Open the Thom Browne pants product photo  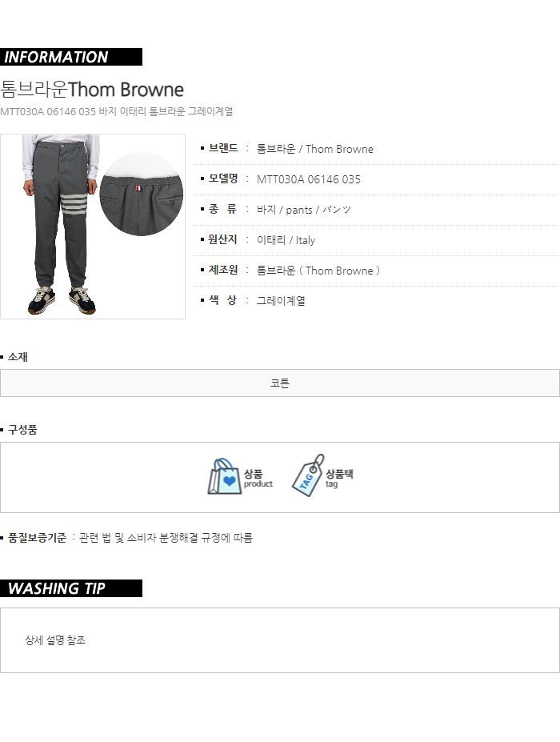pyautogui.click(x=93, y=227)
